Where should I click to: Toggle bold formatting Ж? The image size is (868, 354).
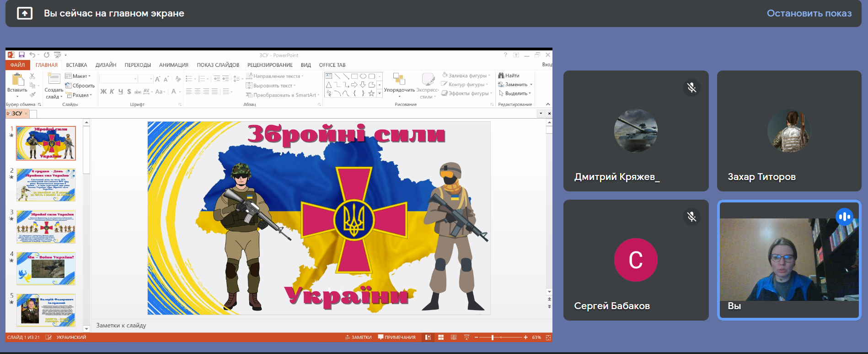(103, 92)
